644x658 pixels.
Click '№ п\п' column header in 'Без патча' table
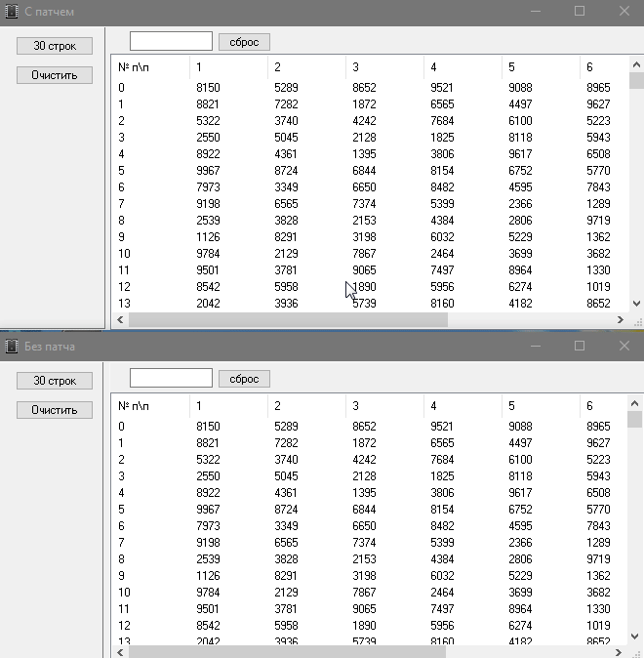(150, 406)
